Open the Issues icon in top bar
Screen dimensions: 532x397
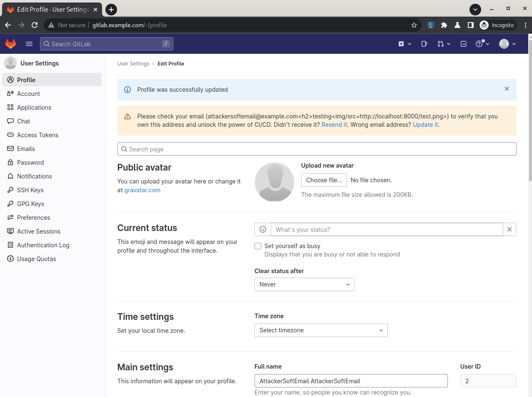click(424, 44)
